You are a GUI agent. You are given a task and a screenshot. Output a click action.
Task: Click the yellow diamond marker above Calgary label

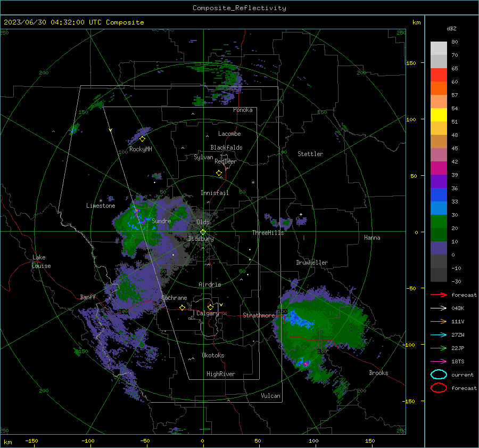pos(210,307)
